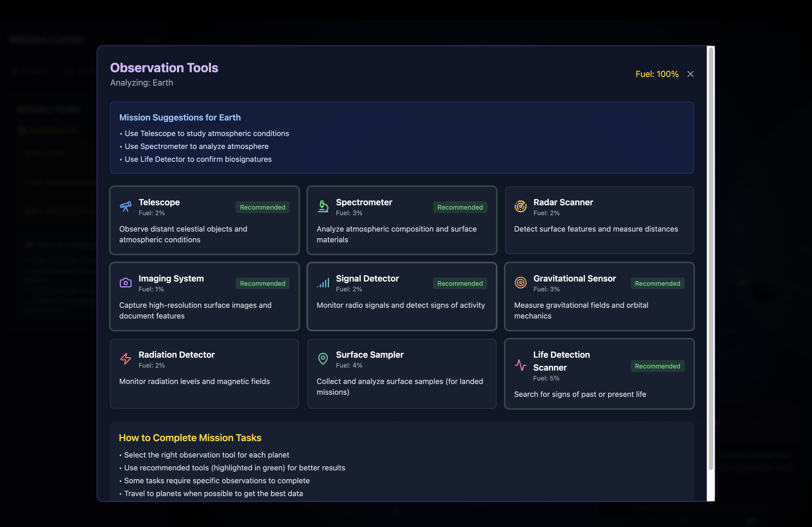Click the Radar Scanner icon
The height and width of the screenshot is (527, 812).
pyautogui.click(x=520, y=206)
